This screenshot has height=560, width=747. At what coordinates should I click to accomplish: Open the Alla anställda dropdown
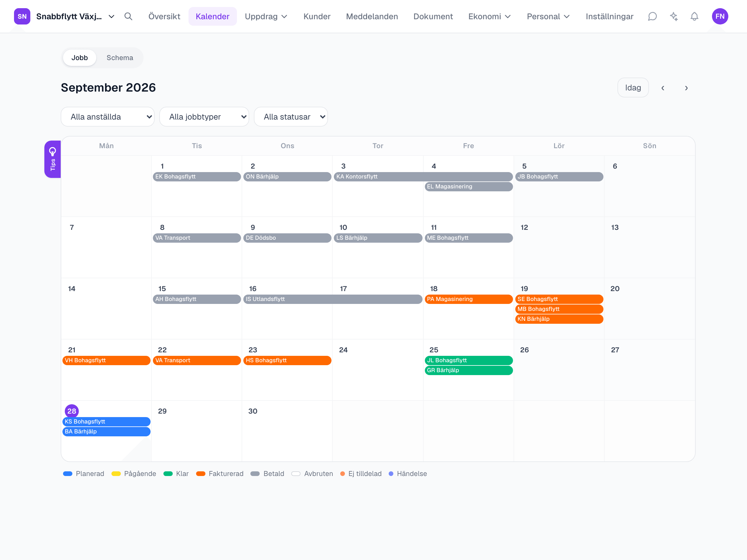coord(108,117)
